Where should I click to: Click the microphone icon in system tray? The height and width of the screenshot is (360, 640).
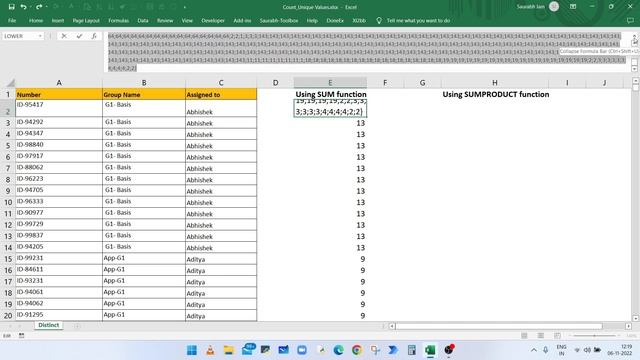pyautogui.click(x=546, y=350)
